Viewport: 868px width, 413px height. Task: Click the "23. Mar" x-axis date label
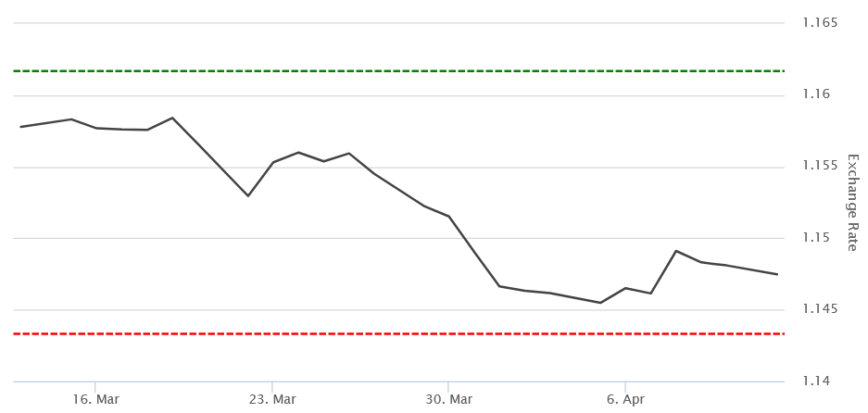[272, 399]
